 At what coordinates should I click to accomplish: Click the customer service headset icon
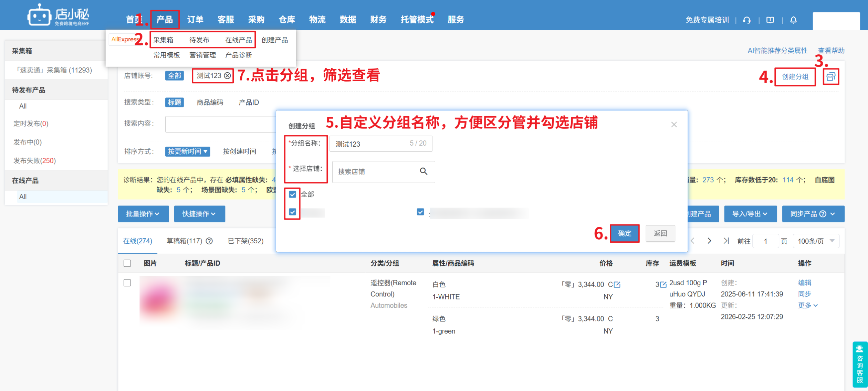coord(746,20)
